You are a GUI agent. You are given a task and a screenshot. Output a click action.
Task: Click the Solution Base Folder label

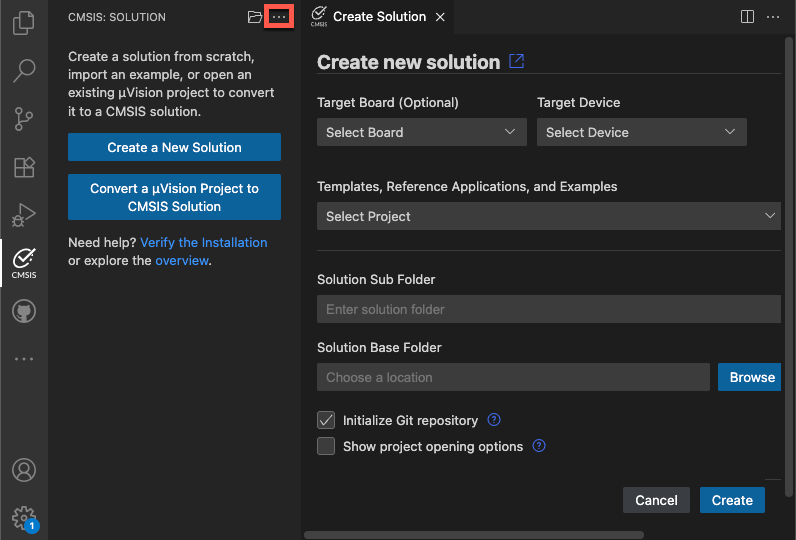coord(379,348)
